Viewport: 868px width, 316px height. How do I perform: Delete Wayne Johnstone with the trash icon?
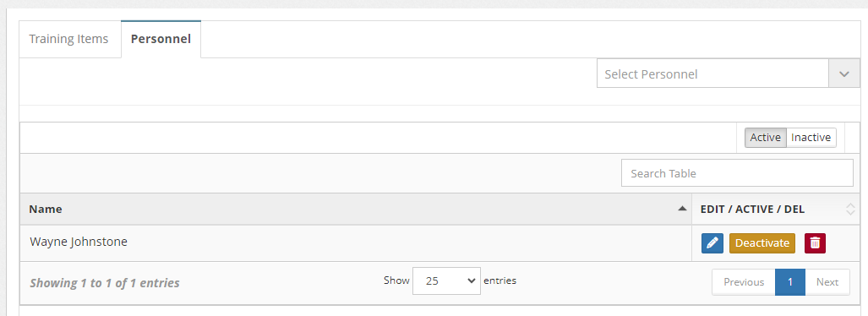(815, 243)
